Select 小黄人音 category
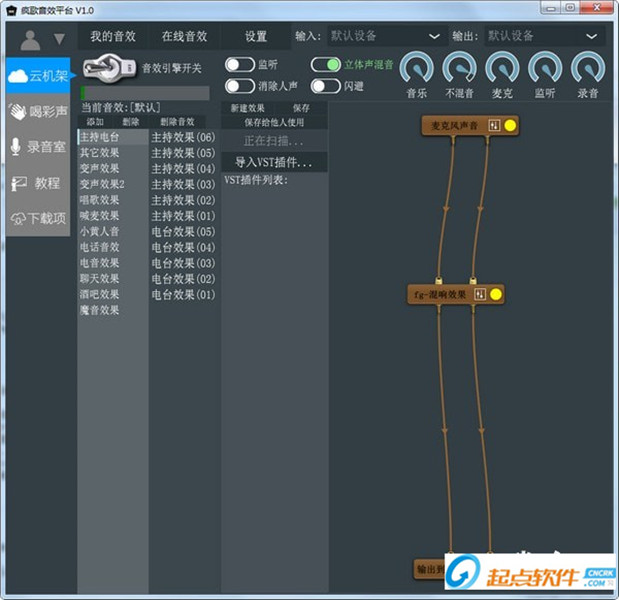Viewport: 619px width, 600px height. coord(113,231)
